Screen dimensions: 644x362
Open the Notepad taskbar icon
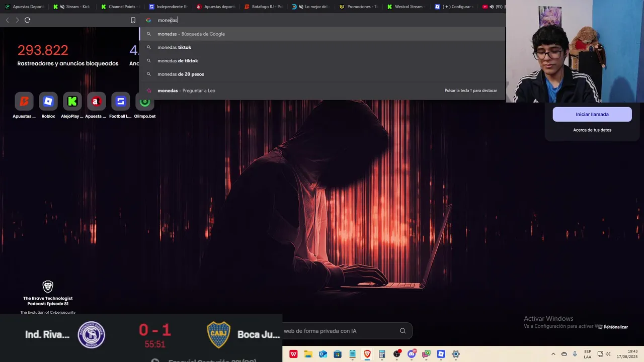tap(353, 354)
